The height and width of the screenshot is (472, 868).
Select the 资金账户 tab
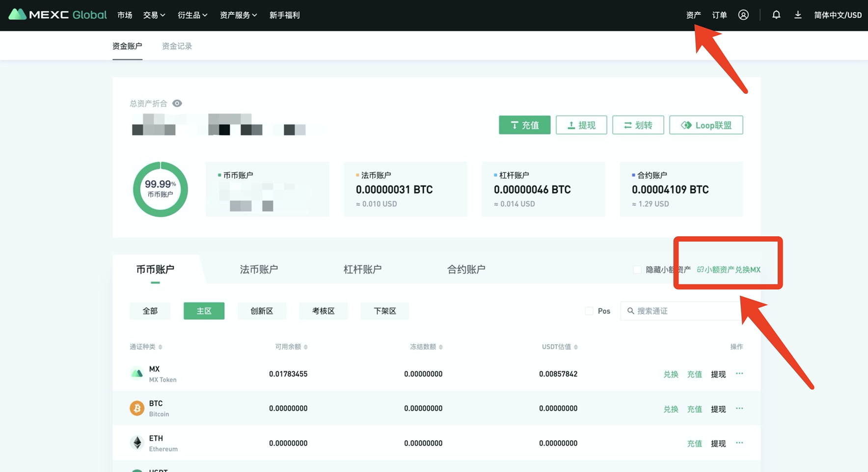coord(127,46)
